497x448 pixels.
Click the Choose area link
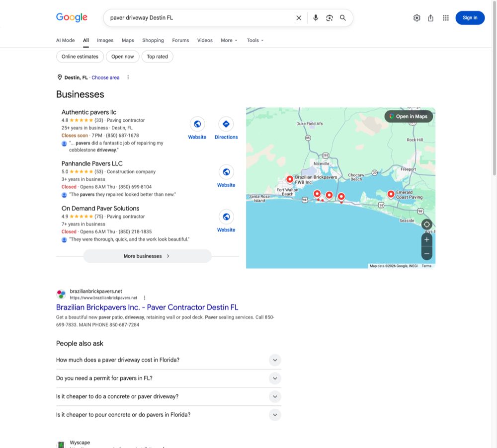point(105,77)
